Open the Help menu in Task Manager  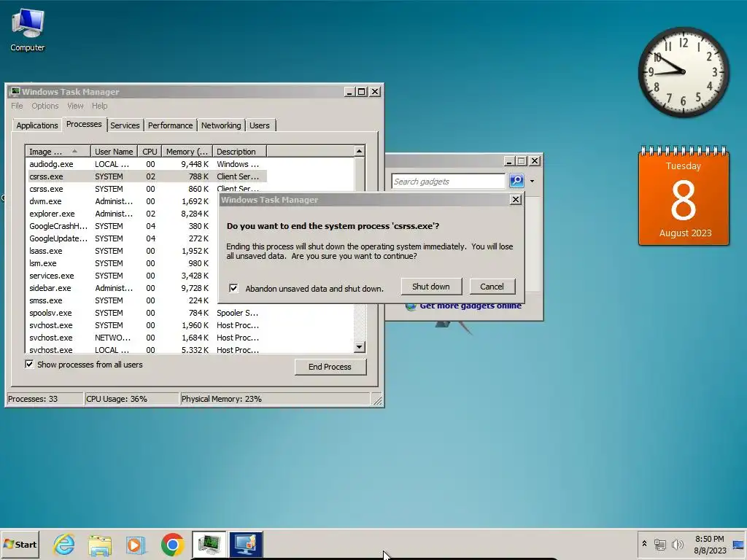(x=99, y=106)
